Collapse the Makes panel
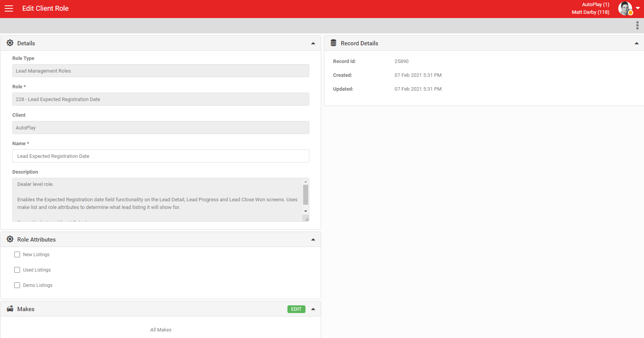Image resolution: width=644 pixels, height=338 pixels. [x=313, y=309]
